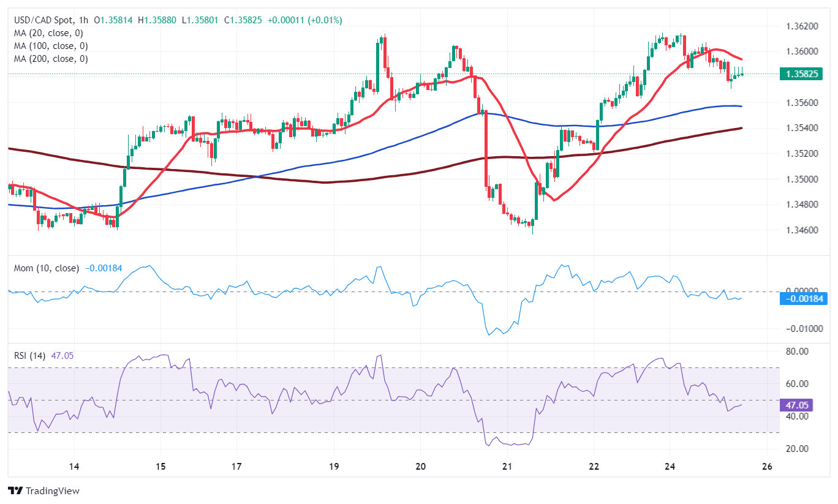This screenshot has height=504, width=838.
Task: Click the 1.34600 price axis label
Action: [802, 230]
